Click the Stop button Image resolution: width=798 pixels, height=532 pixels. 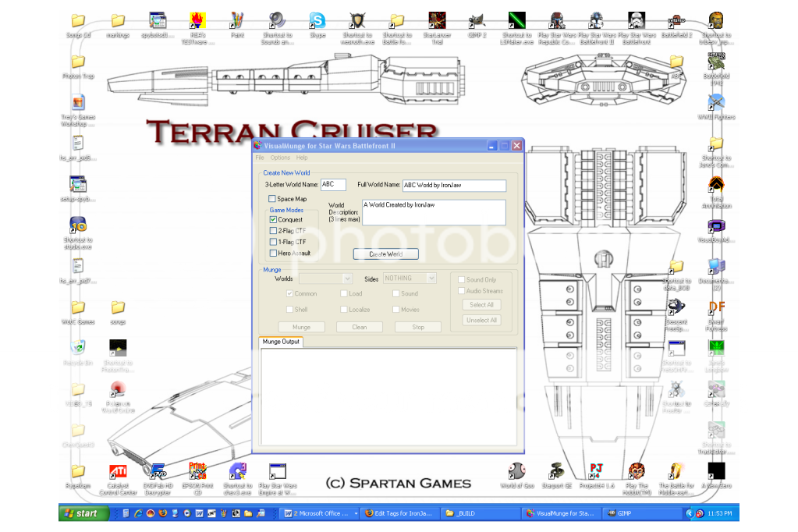pos(418,327)
